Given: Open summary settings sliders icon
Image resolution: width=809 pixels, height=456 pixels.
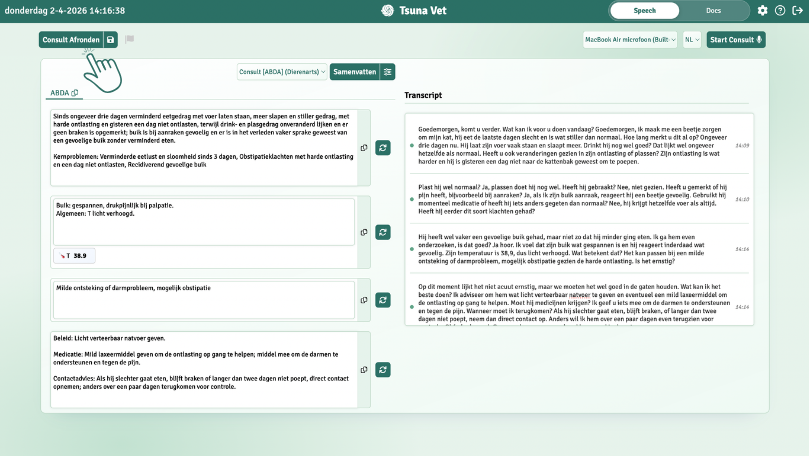Looking at the screenshot, I should [x=388, y=72].
